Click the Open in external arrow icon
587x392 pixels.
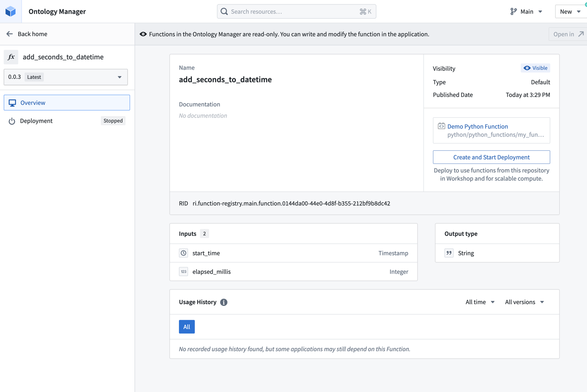coord(581,34)
